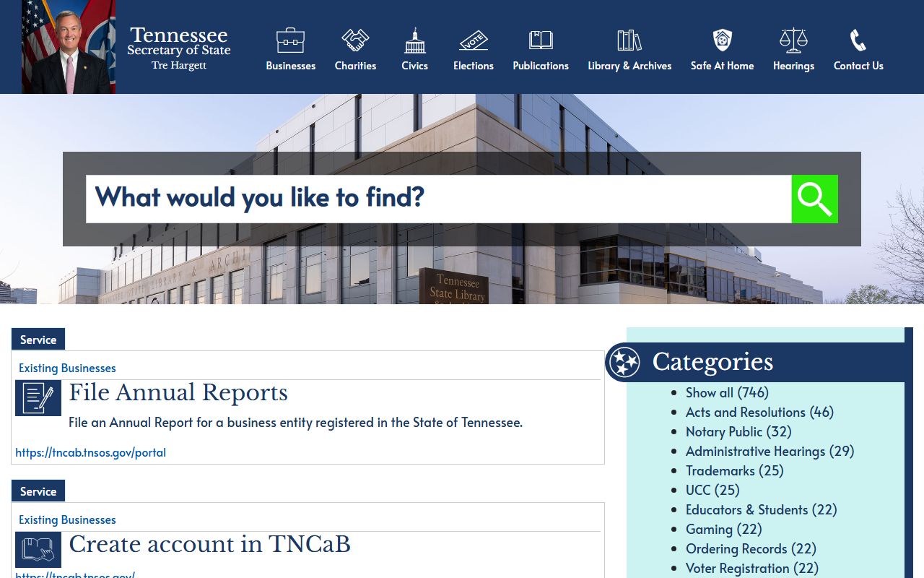This screenshot has height=578, width=924.
Task: Click Existing Businesses above Create account in TNCaB
Action: 67,519
